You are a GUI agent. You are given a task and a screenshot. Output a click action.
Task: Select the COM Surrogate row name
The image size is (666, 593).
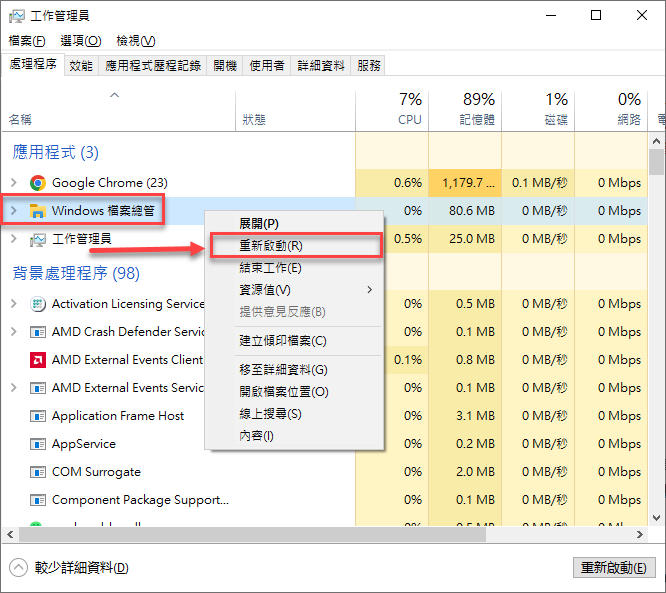[96, 472]
